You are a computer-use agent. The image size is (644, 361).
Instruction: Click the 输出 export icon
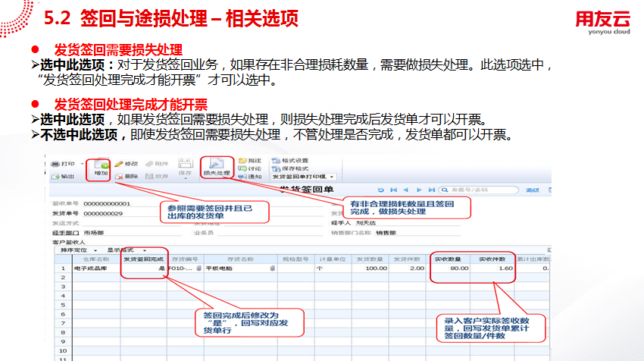point(55,177)
